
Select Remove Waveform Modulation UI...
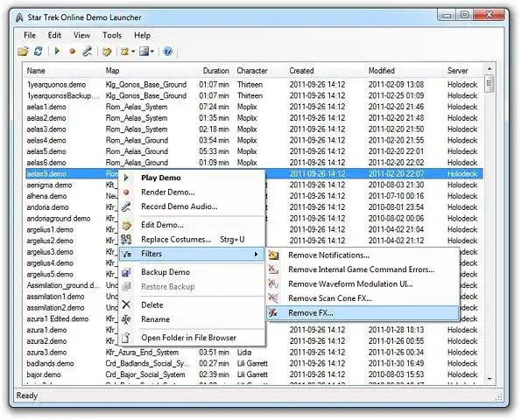pos(363,283)
